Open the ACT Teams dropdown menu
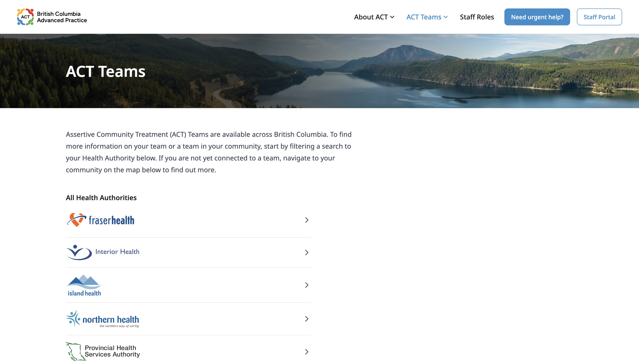The height and width of the screenshot is (364, 639). coord(427,17)
